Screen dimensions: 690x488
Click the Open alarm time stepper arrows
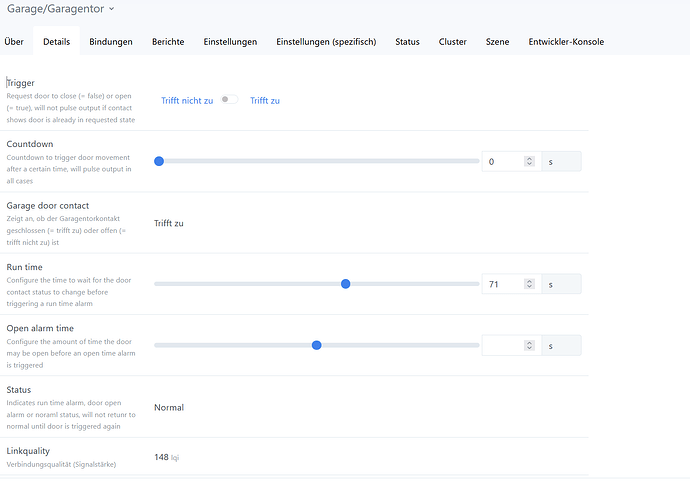coord(529,345)
